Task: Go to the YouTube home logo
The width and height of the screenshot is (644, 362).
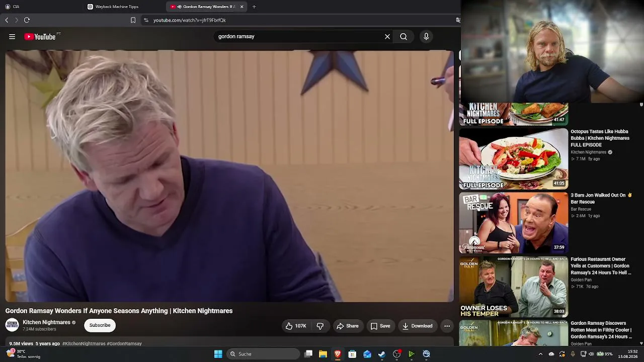Action: point(40,37)
